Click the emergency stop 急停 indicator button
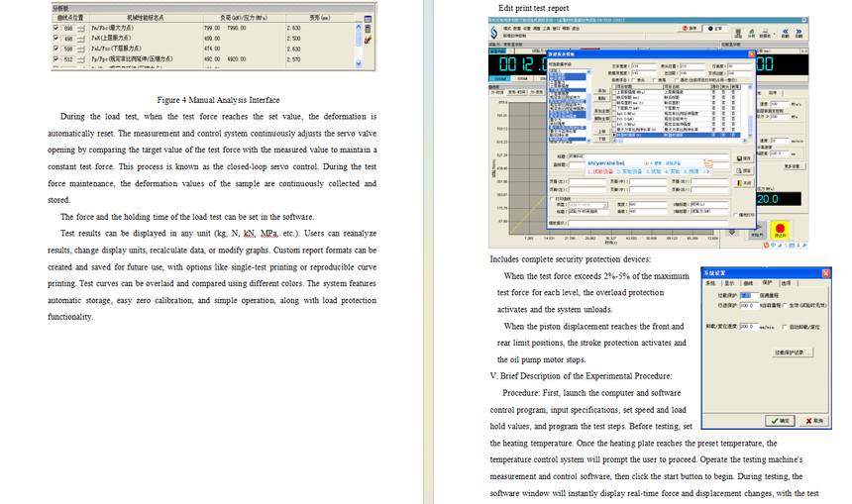 pos(690,29)
